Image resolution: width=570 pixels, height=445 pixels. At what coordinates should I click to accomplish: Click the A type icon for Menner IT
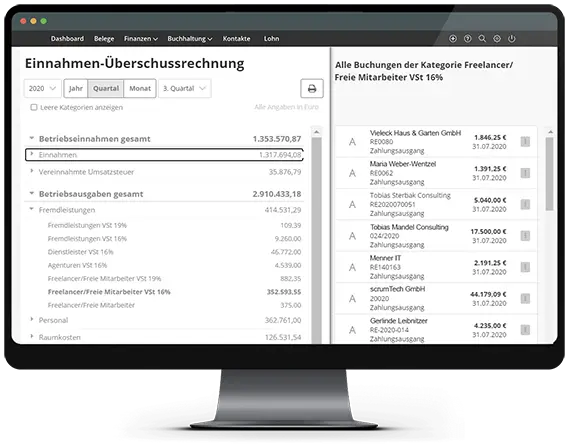pos(352,267)
